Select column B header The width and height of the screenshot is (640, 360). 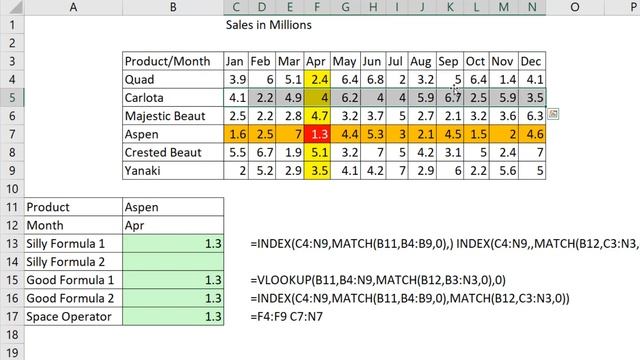[173, 7]
